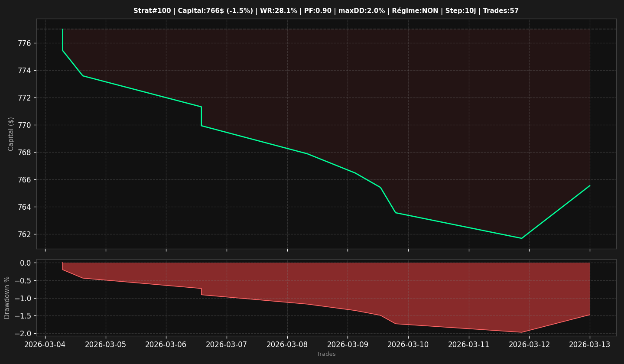Select the 770 capital tick label

pyautogui.click(x=24, y=125)
